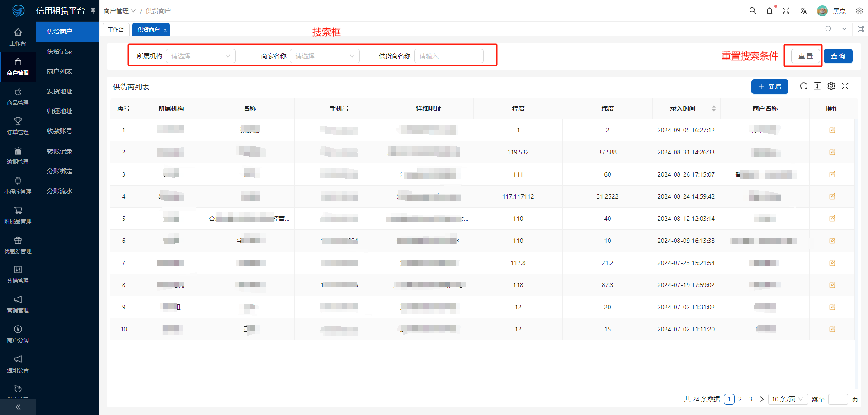
Task: Open 商户分润 sidebar section
Action: pyautogui.click(x=18, y=334)
